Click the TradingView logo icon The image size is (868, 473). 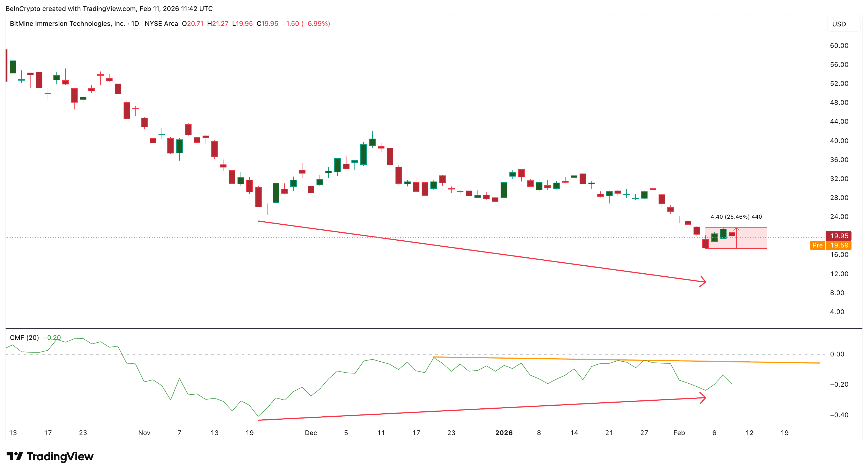[15, 457]
